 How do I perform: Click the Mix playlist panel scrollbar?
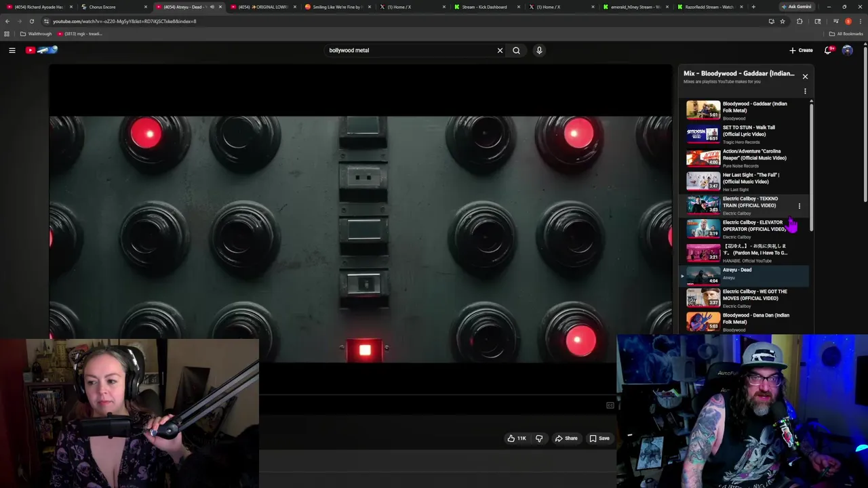[811, 166]
